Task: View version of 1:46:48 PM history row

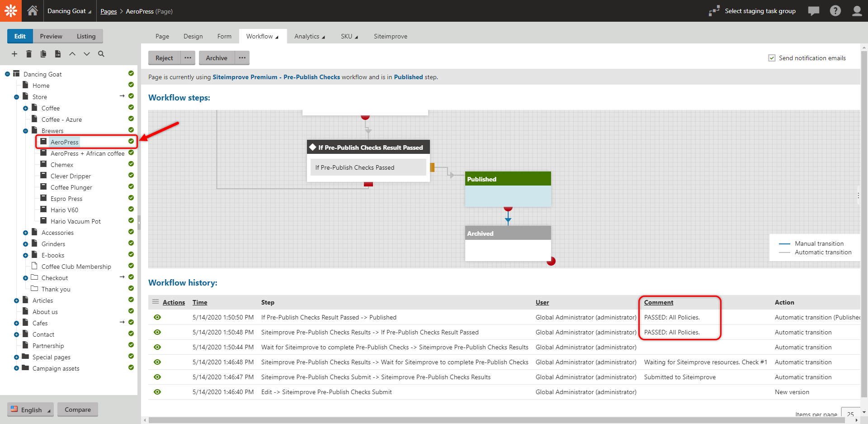Action: 157,362
